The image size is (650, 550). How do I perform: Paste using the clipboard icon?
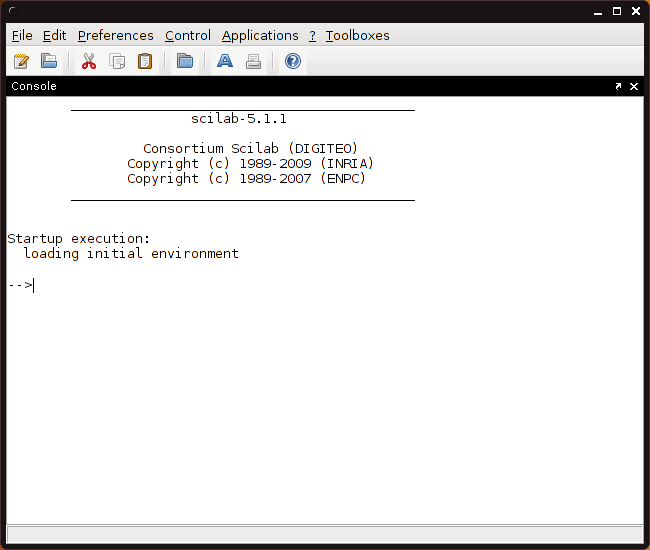click(x=145, y=61)
